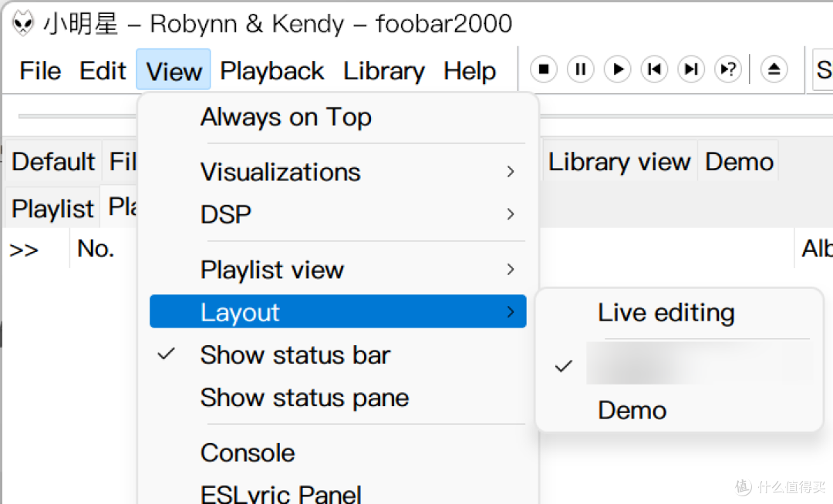Uncheck Show status bar
This screenshot has width=833, height=504.
338,355
